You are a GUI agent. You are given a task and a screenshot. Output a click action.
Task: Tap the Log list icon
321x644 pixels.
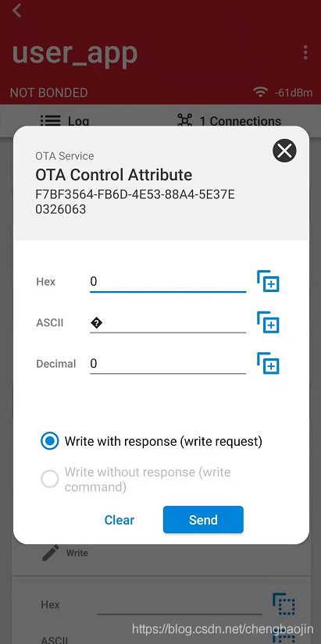(x=51, y=121)
